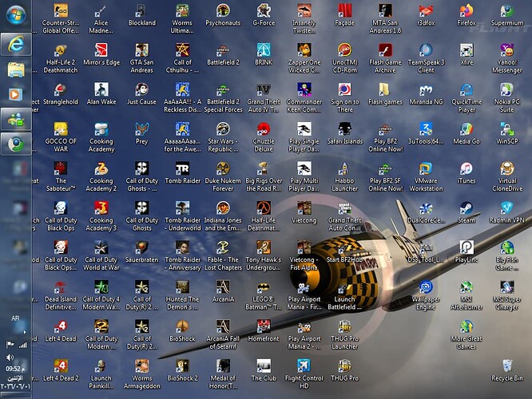Image resolution: width=532 pixels, height=399 pixels.
Task: Launch BioShock 2 from the desktop
Action: pyautogui.click(x=183, y=370)
